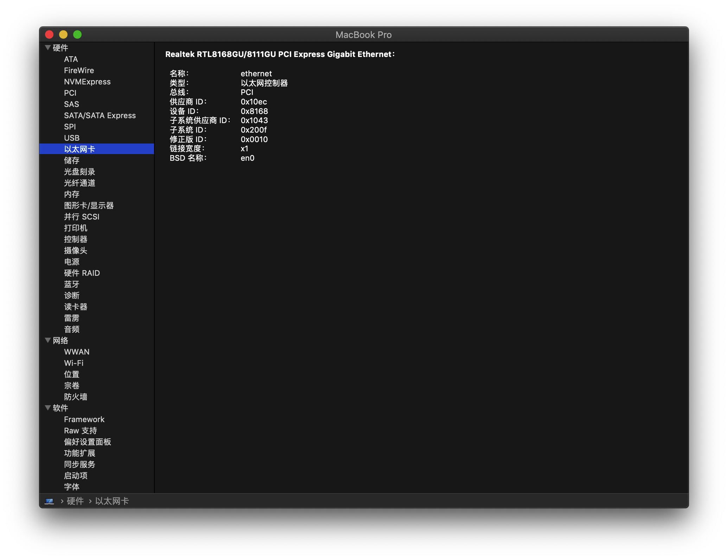Click the computer icon in path bar
The height and width of the screenshot is (560, 728).
[x=49, y=501]
